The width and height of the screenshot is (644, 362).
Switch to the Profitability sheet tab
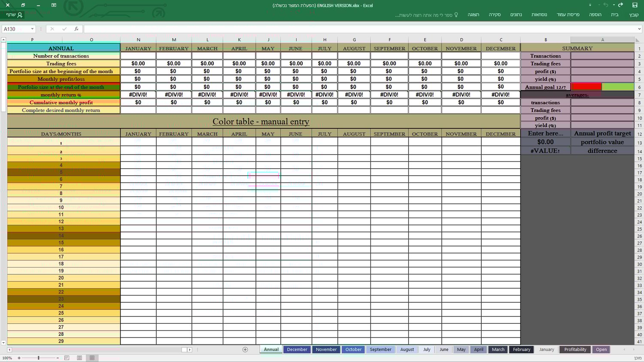(575, 350)
